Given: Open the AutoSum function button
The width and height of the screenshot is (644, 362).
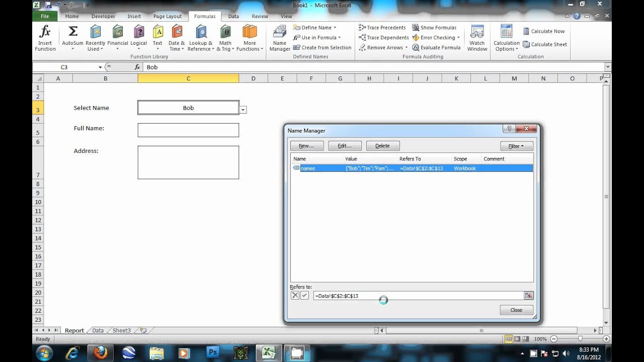Looking at the screenshot, I should click(x=72, y=38).
